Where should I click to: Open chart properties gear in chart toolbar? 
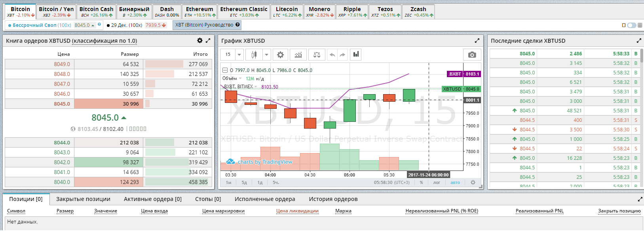(280, 55)
